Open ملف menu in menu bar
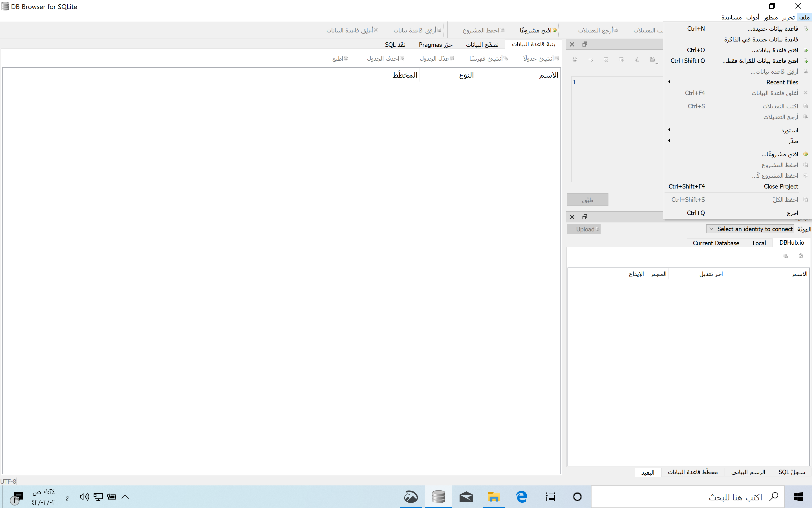This screenshot has width=812, height=508. click(804, 17)
